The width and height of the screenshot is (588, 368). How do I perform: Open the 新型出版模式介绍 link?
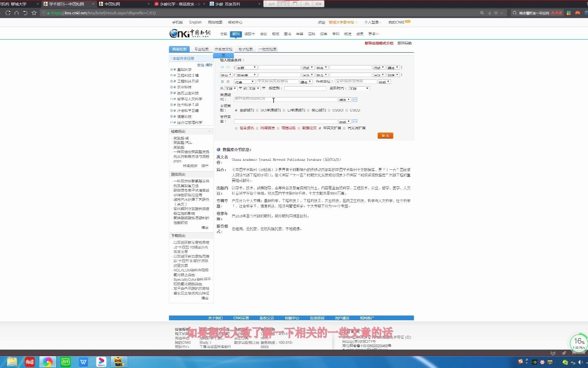379,43
